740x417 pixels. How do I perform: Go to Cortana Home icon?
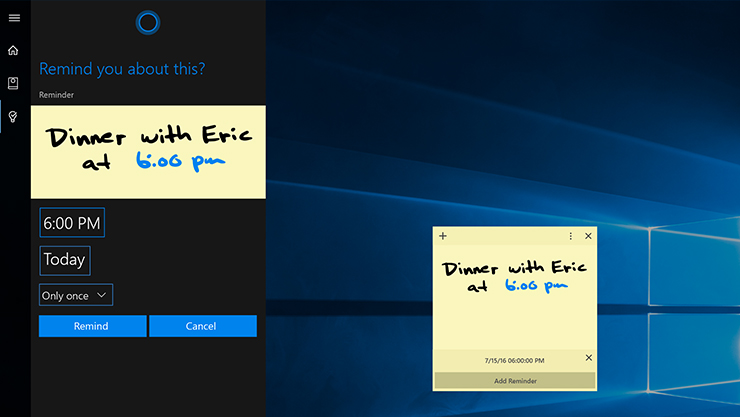tap(14, 50)
